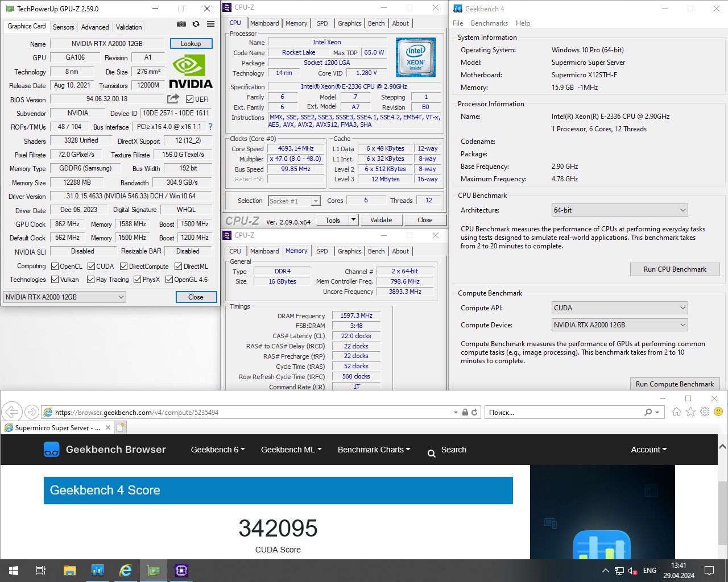Click the Lookup button in GPU-Z
The image size is (728, 582).
pos(191,44)
